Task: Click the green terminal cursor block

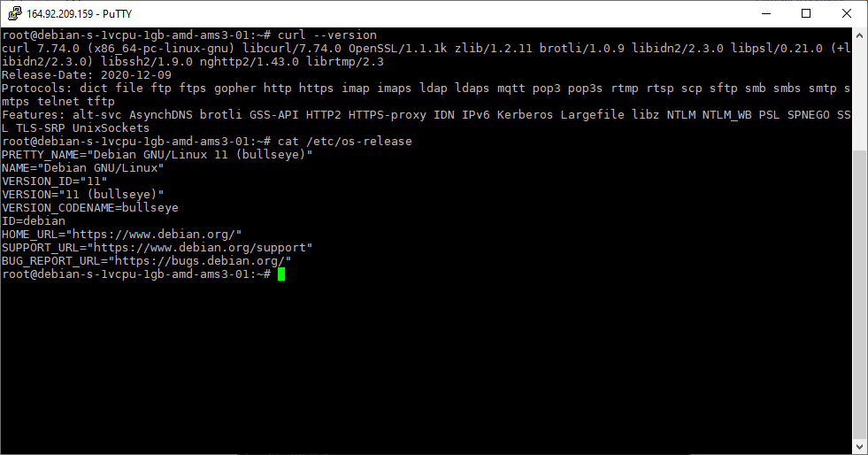Action: pyautogui.click(x=281, y=274)
